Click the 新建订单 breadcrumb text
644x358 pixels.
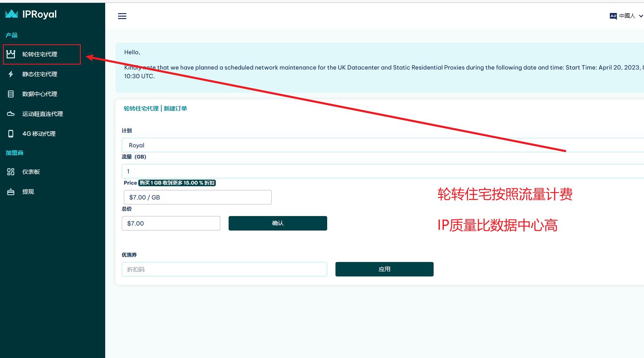click(175, 108)
